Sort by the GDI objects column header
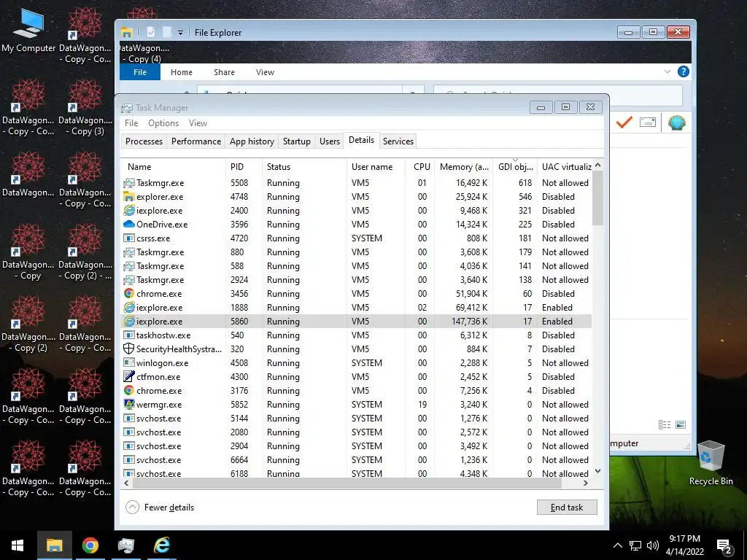The image size is (747, 560). coord(515,167)
